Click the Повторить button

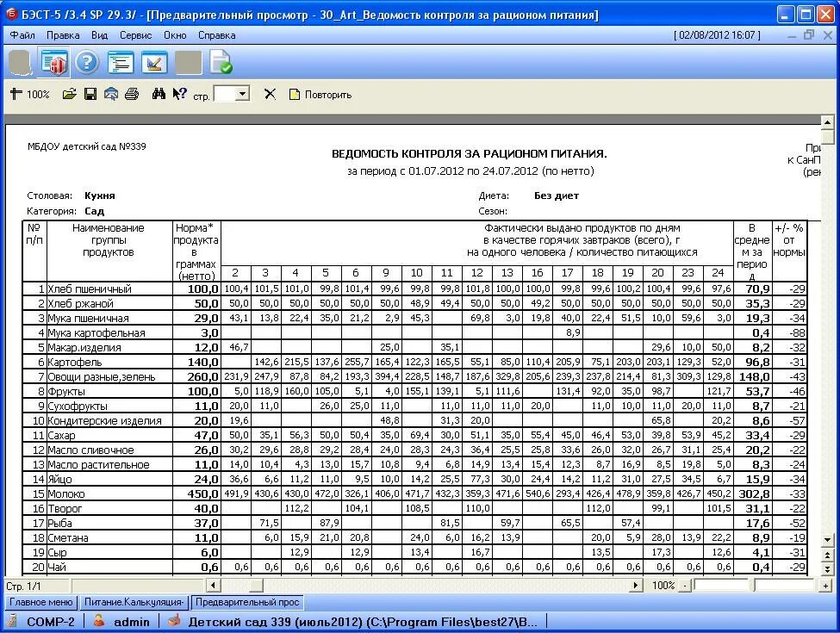pos(320,94)
